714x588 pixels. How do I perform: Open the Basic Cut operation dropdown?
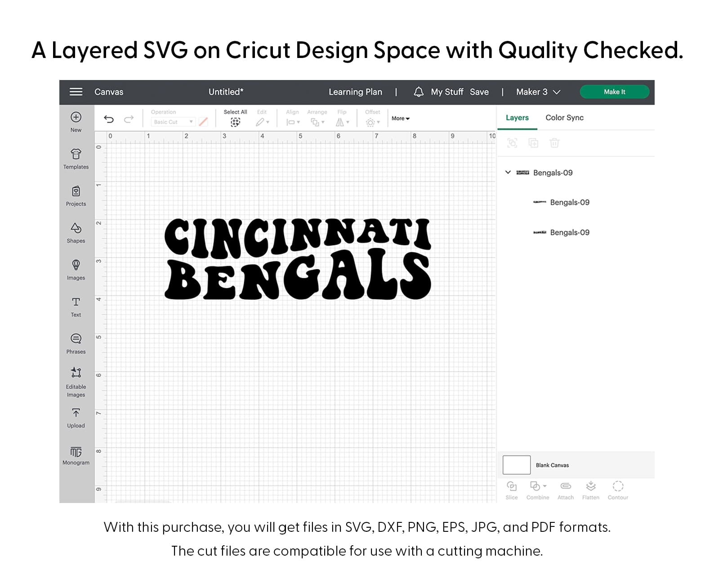tap(173, 122)
